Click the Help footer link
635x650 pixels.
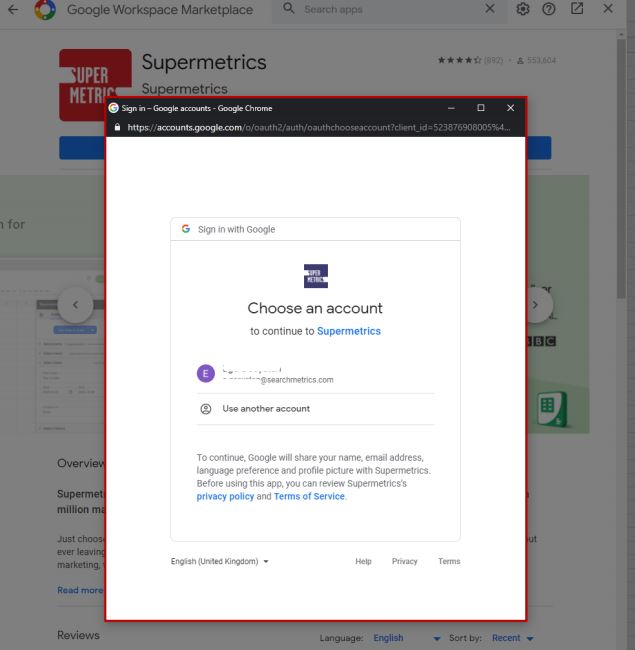coord(363,561)
